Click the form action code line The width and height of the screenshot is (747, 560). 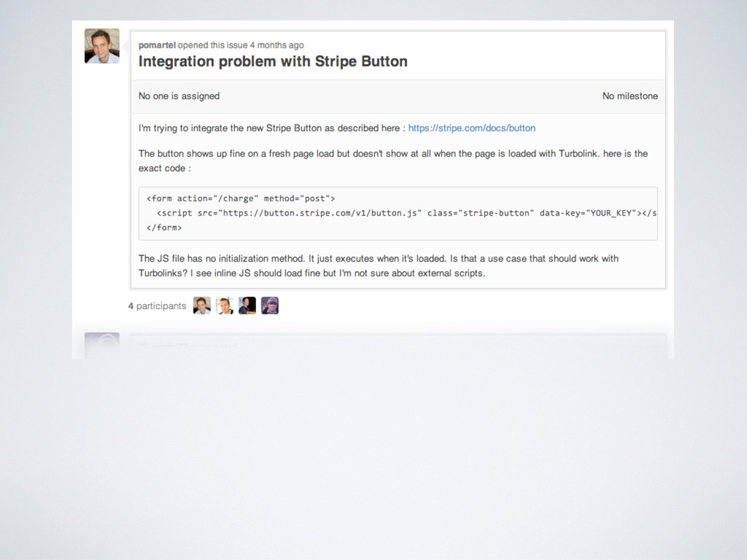click(241, 198)
